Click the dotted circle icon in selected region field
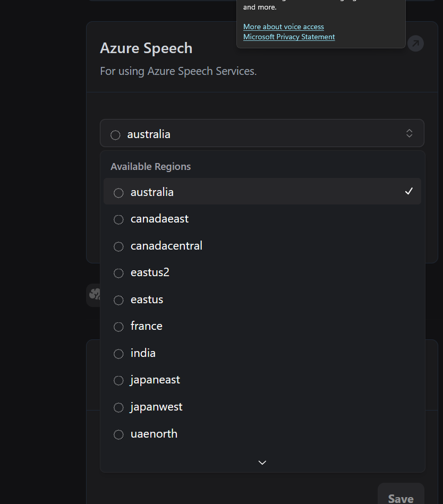443x504 pixels. (x=115, y=135)
